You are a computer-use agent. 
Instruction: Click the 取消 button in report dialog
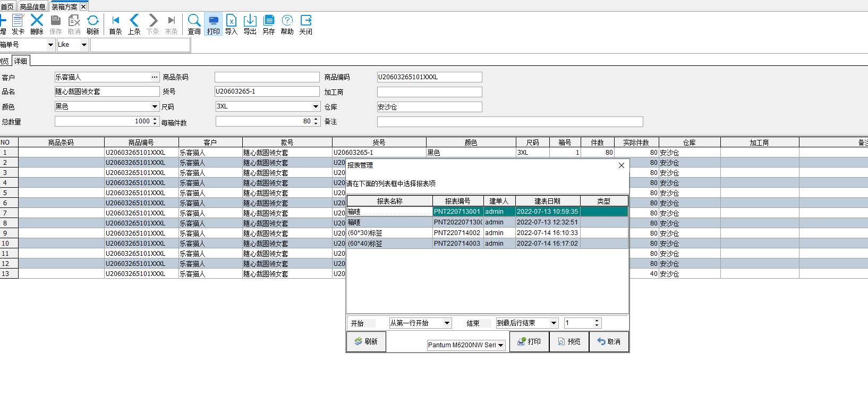(609, 341)
